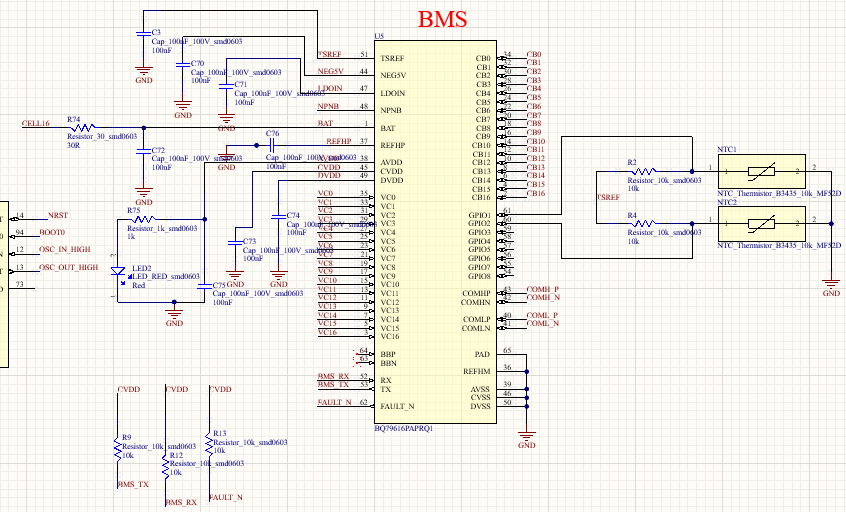The image size is (846, 512).
Task: Click the OSC_IN_HIGH net label
Action: (x=65, y=250)
